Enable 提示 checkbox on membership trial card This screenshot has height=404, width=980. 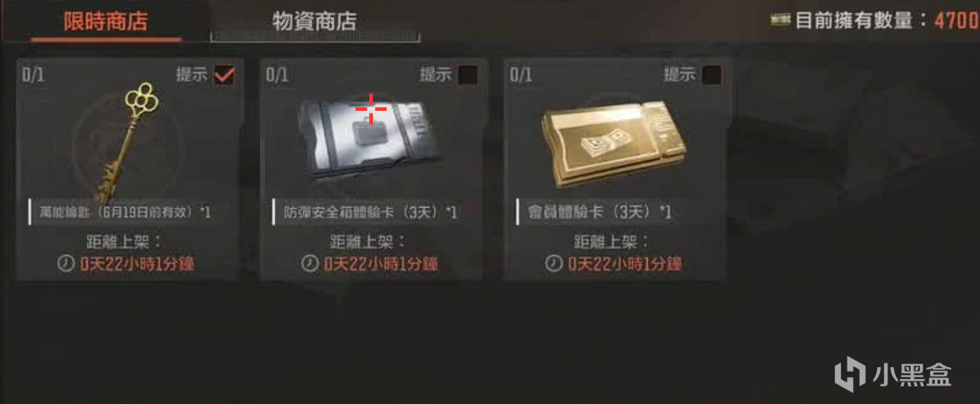(712, 76)
